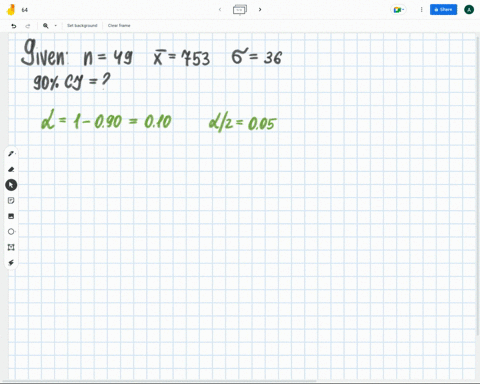The image size is (480, 384).
Task: Click the jam title "64"
Action: click(25, 10)
